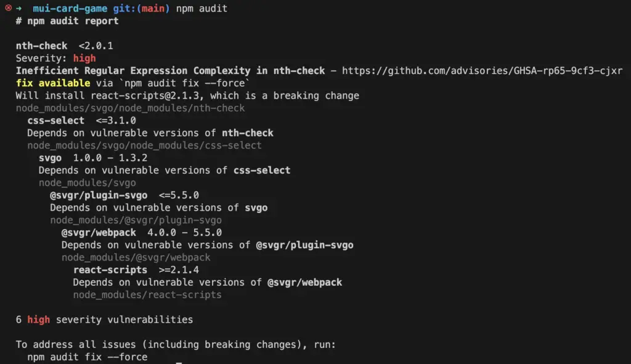
Task: Open the GitHub advisory GHSA-rp65-9cf3-cjxr link
Action: point(482,71)
